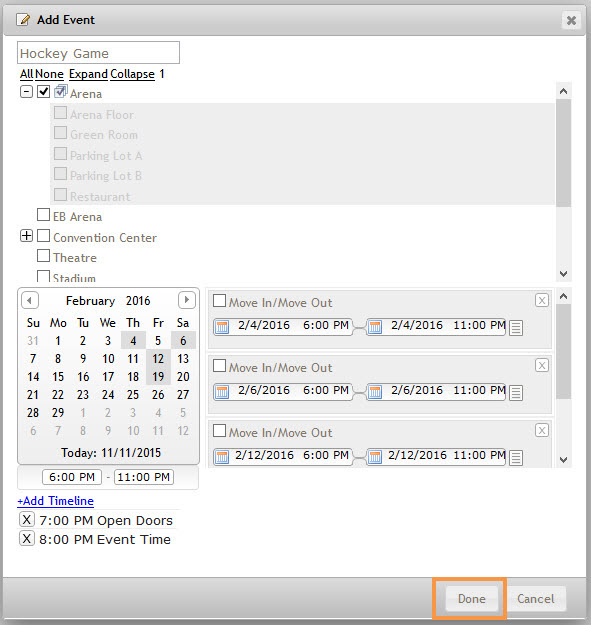Image resolution: width=591 pixels, height=625 pixels.
Task: Click Done to save the event
Action: (472, 599)
